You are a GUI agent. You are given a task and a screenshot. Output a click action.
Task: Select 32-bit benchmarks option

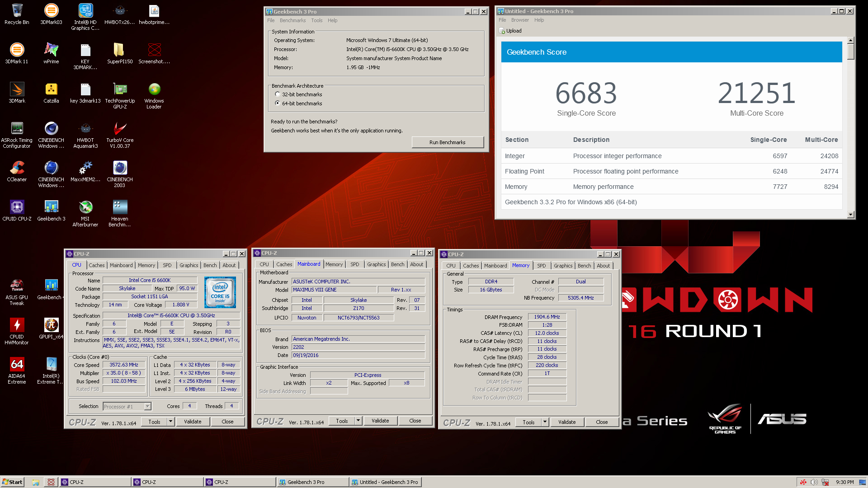click(277, 94)
